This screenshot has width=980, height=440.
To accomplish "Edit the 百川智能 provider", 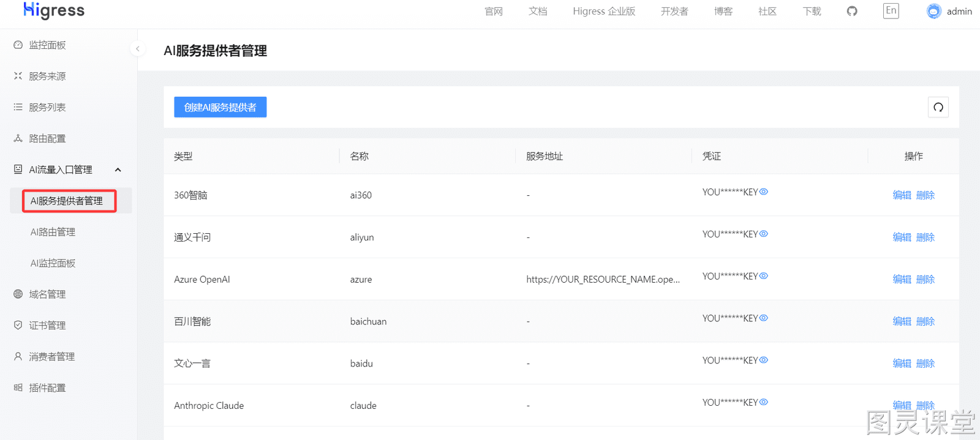I will point(902,321).
